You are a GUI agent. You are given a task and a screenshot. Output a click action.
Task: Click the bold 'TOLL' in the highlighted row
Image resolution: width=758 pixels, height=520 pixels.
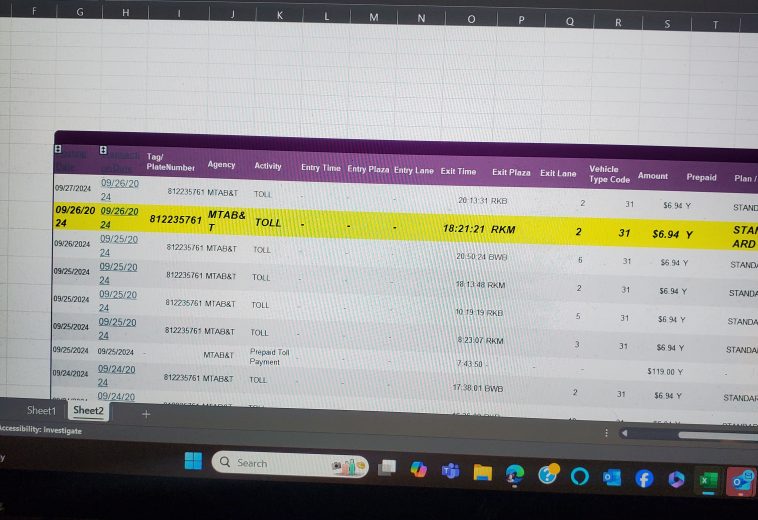point(268,222)
